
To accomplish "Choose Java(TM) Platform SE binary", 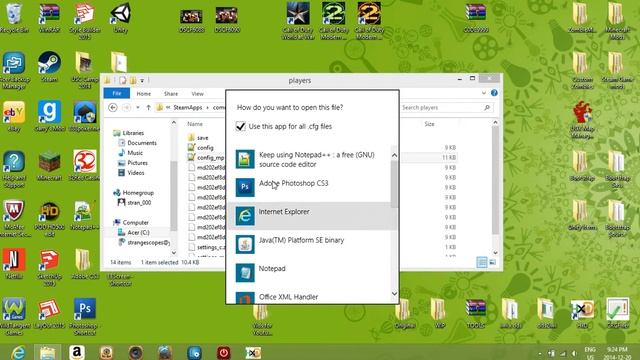I will pyautogui.click(x=313, y=244).
